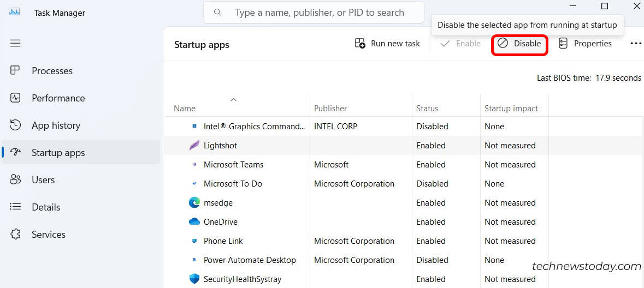The height and width of the screenshot is (288, 644).
Task: Click the Services puzzle icon
Action: 15,234
